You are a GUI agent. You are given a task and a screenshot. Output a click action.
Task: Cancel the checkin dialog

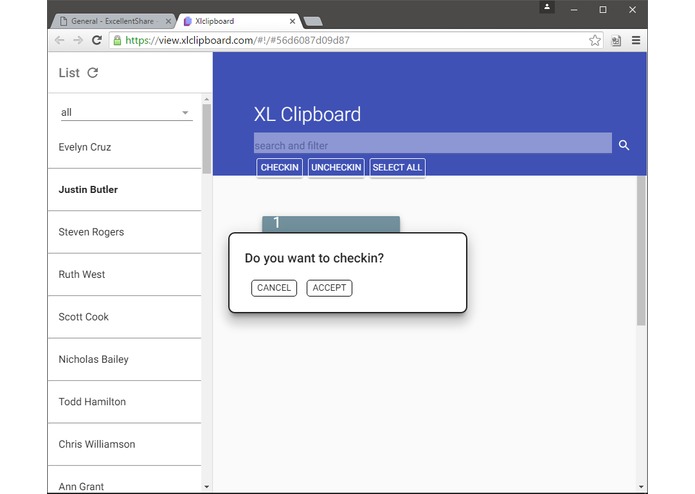(274, 288)
